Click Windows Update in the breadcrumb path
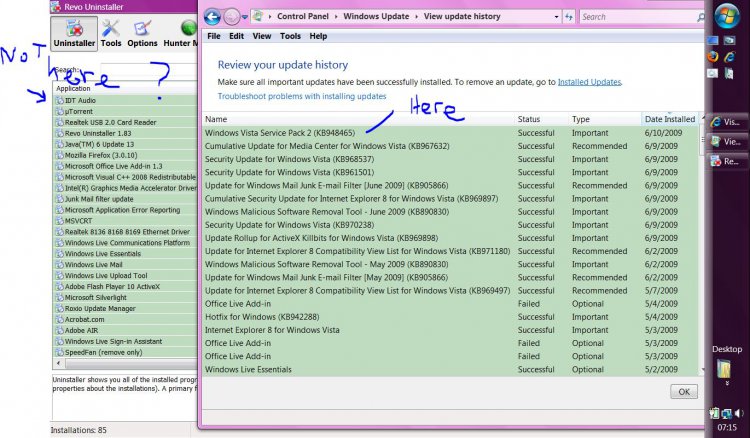The width and height of the screenshot is (750, 438). (376, 16)
